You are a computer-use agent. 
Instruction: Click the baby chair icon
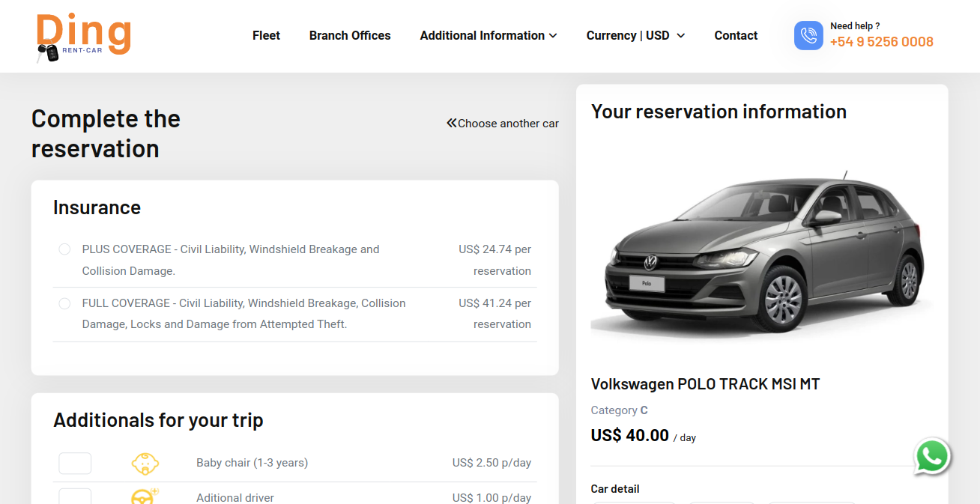coord(145,464)
